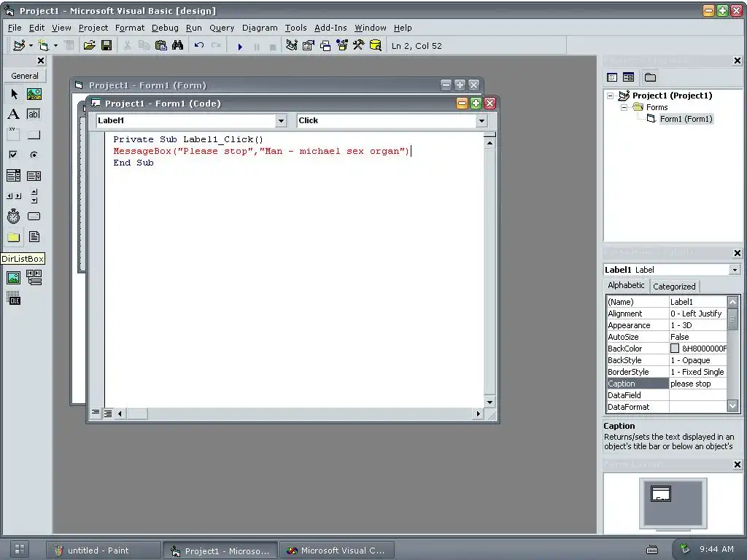Switch to untitled - Paint in taskbar
The width and height of the screenshot is (747, 560).
(104, 551)
